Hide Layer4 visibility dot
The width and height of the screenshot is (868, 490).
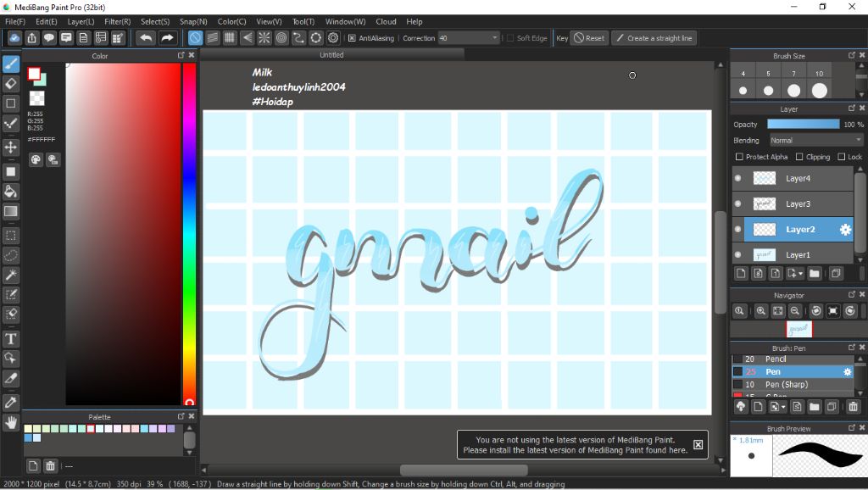click(x=738, y=178)
